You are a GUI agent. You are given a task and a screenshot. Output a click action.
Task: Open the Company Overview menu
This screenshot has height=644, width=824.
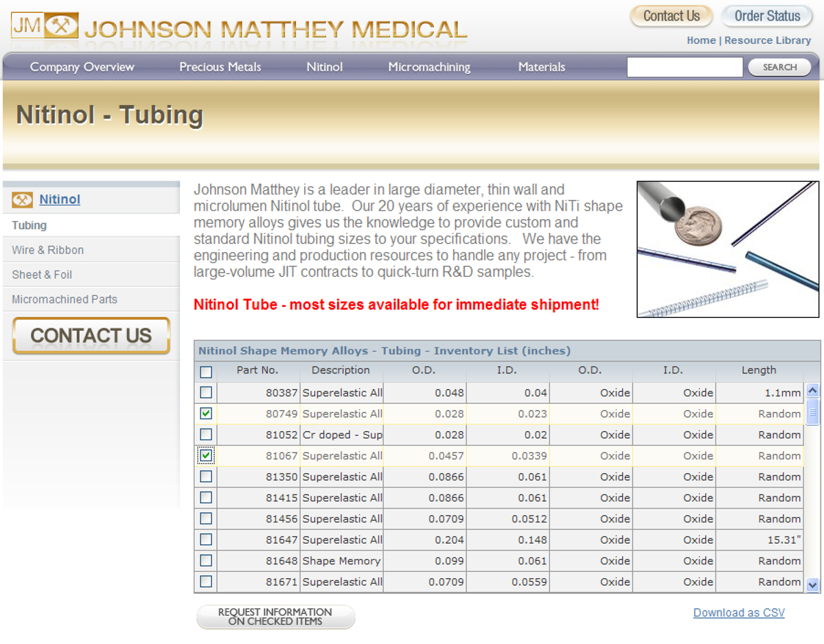82,67
